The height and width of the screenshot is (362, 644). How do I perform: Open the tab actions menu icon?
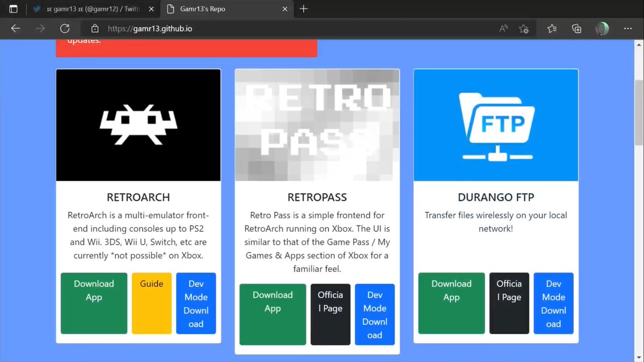13,9
